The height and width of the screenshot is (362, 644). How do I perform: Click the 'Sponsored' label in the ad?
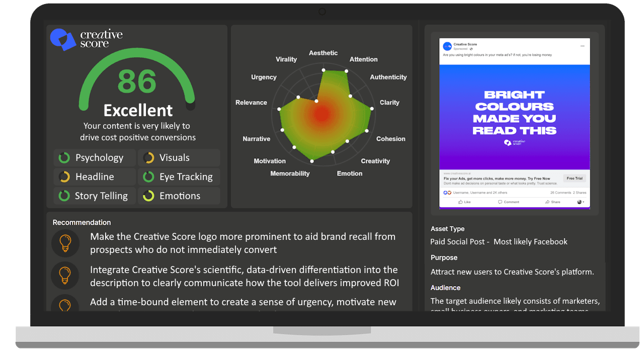tap(460, 49)
